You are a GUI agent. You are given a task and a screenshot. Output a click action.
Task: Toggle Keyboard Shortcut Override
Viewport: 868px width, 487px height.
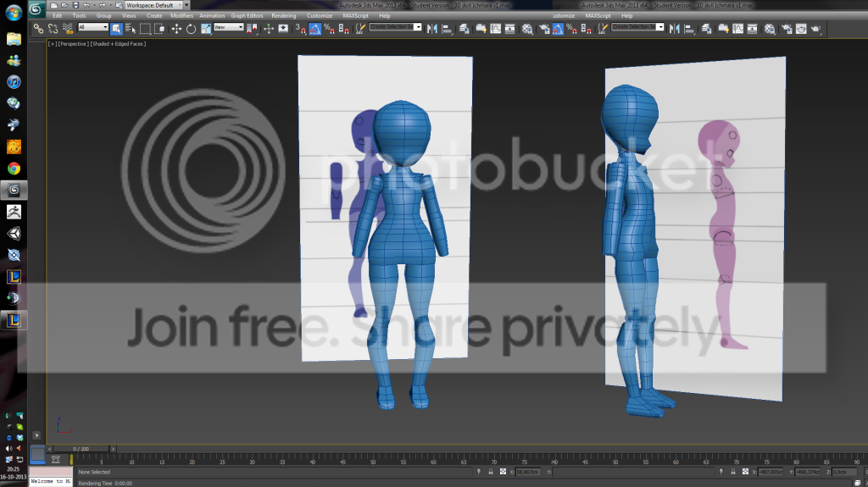coord(283,29)
